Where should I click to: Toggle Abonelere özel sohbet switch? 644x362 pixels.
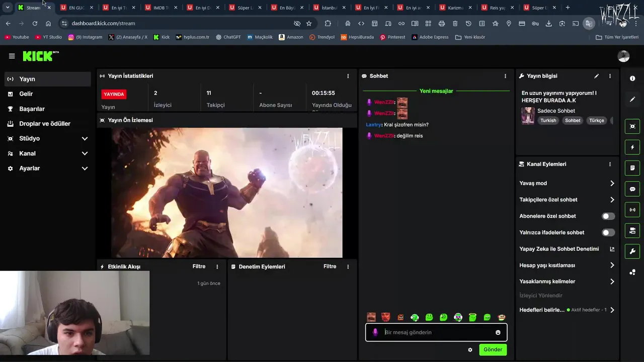click(608, 216)
